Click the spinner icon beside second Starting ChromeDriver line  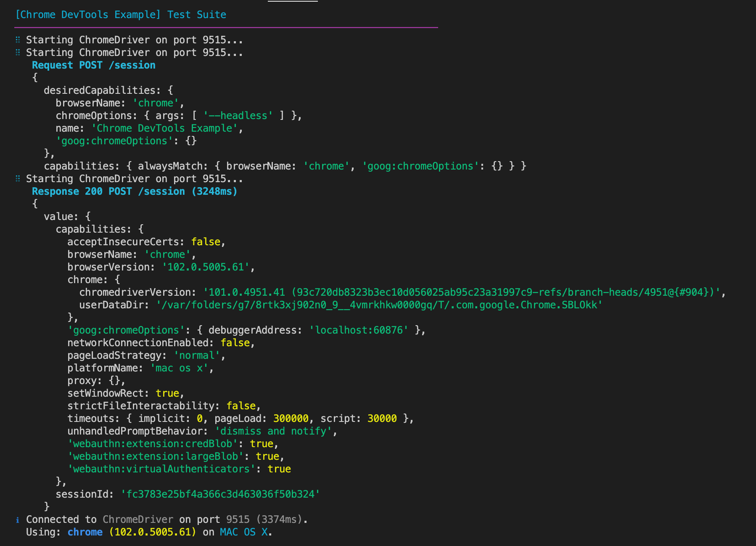coord(17,53)
